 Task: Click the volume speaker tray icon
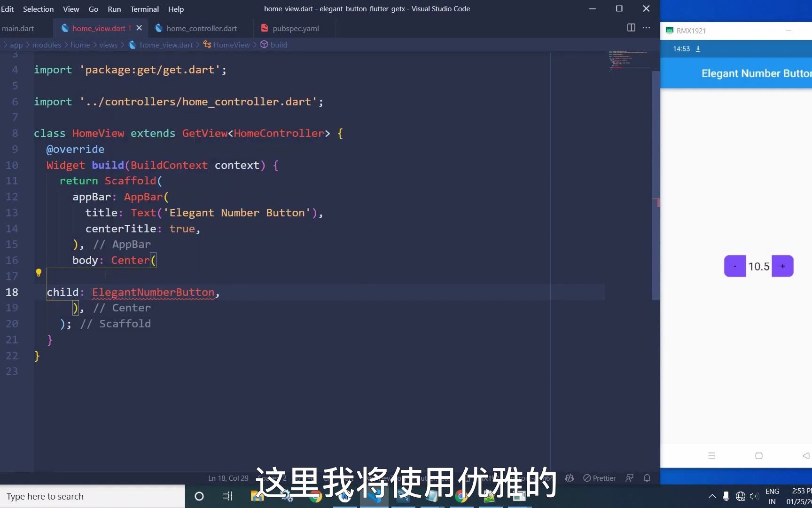754,496
